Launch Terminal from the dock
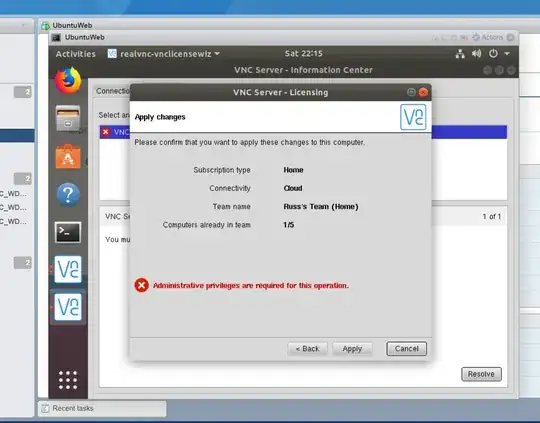This screenshot has height=423, width=540. click(x=68, y=232)
